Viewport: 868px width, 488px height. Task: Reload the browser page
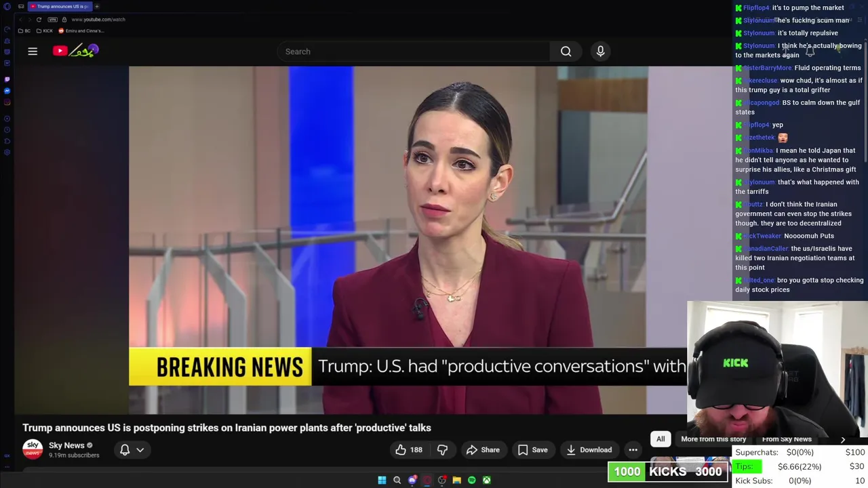[39, 20]
